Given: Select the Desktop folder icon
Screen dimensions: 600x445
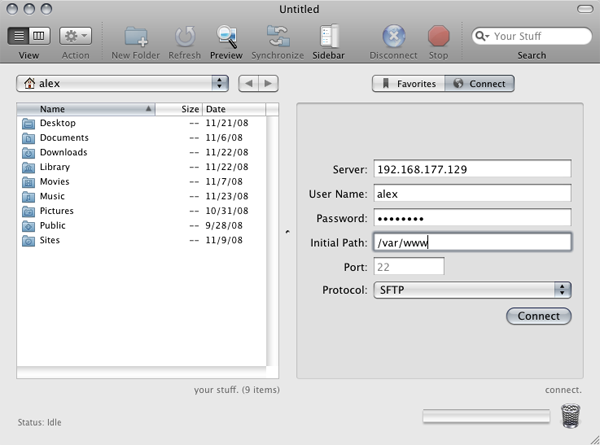Looking at the screenshot, I should [28, 123].
